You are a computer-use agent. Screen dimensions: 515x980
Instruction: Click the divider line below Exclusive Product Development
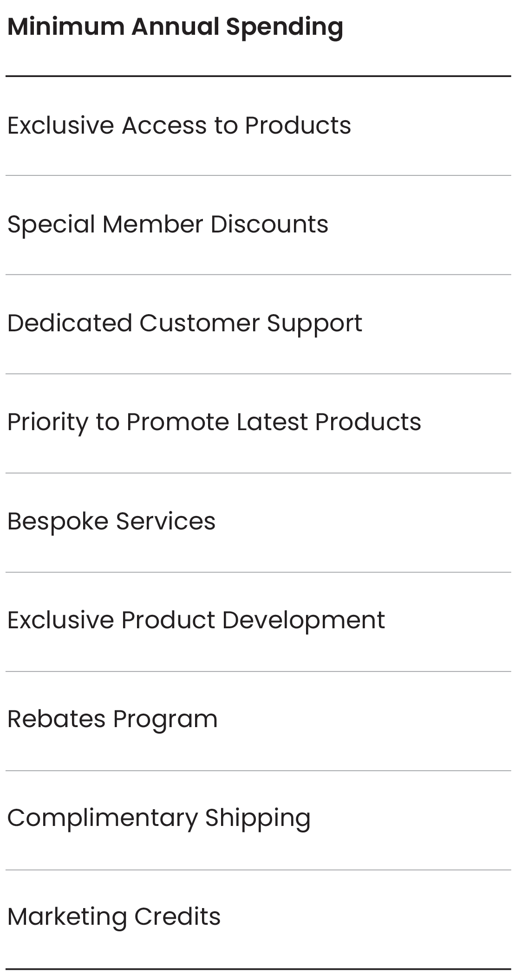click(258, 671)
